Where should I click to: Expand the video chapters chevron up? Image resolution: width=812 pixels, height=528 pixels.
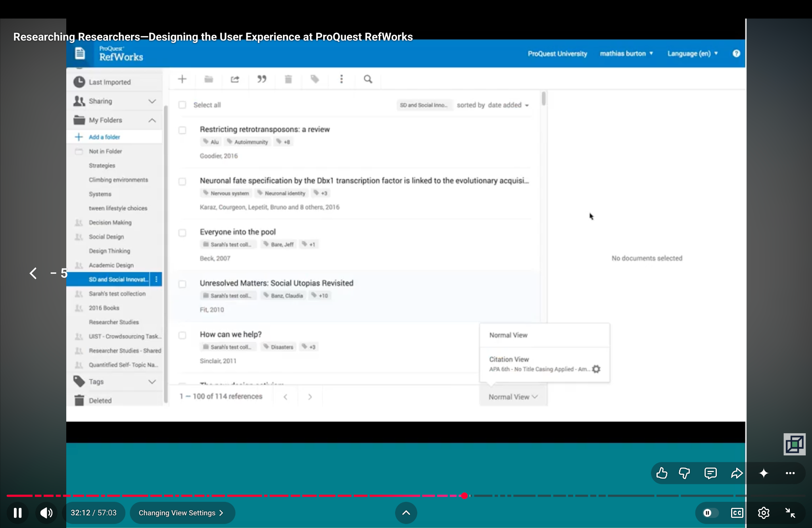click(406, 513)
